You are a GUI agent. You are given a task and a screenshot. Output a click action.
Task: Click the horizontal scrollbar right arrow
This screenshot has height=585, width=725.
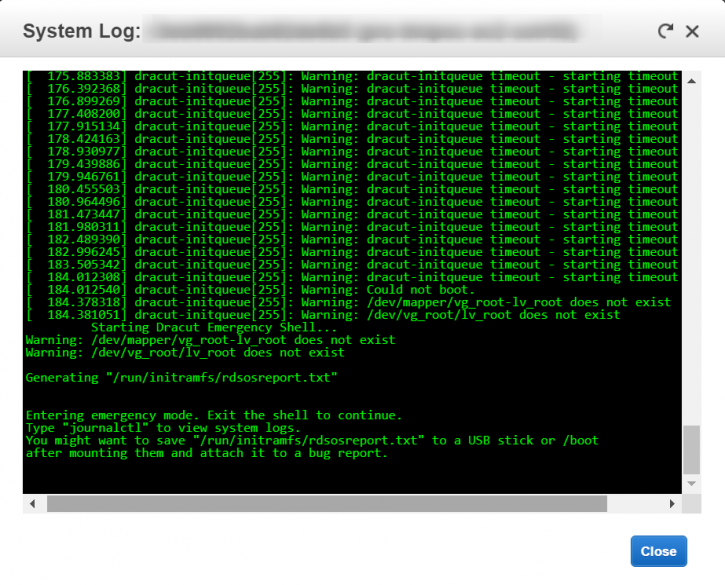(672, 504)
